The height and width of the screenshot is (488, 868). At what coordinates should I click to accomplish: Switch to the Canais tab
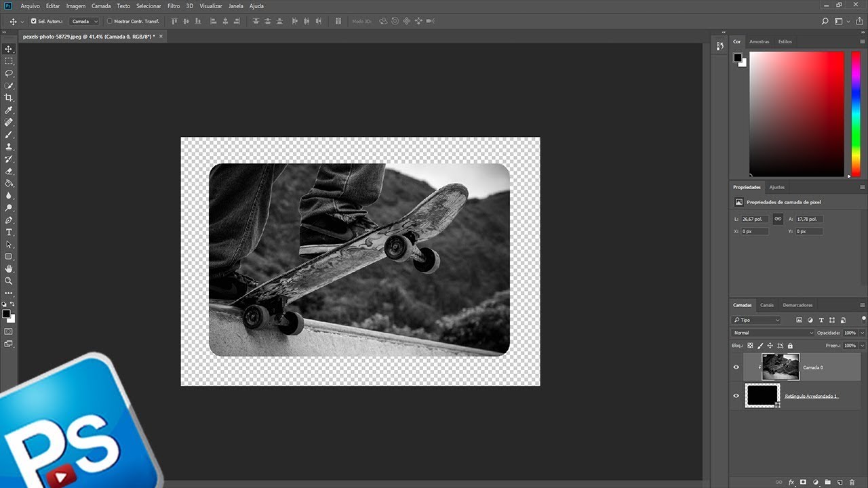point(767,305)
